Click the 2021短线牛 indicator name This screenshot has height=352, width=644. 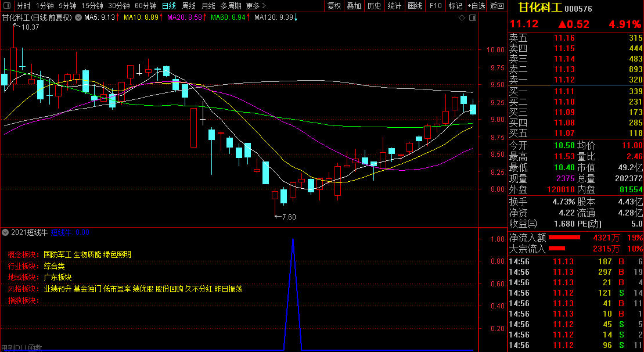(x=29, y=232)
